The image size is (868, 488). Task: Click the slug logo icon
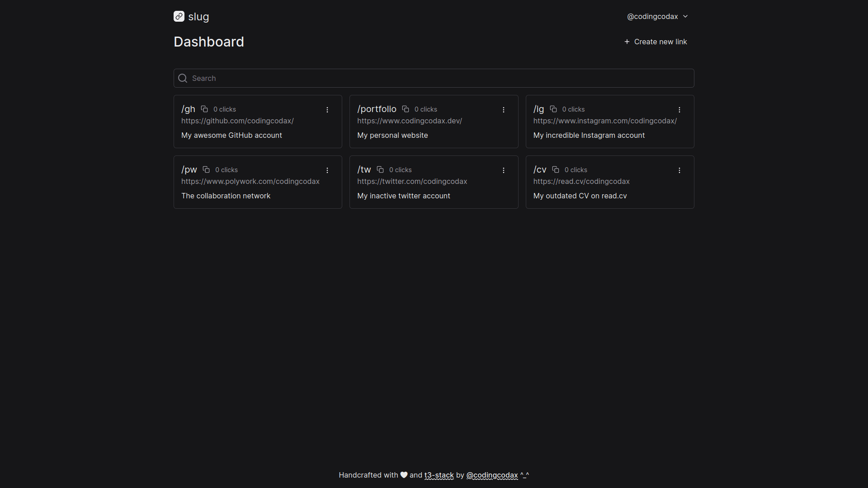pyautogui.click(x=179, y=17)
